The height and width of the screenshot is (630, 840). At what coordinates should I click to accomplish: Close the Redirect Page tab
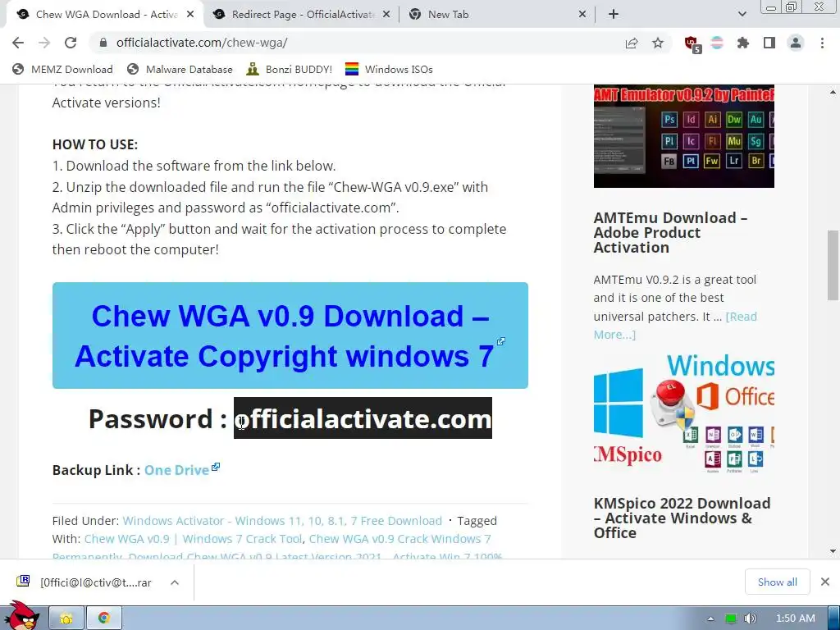pos(386,15)
